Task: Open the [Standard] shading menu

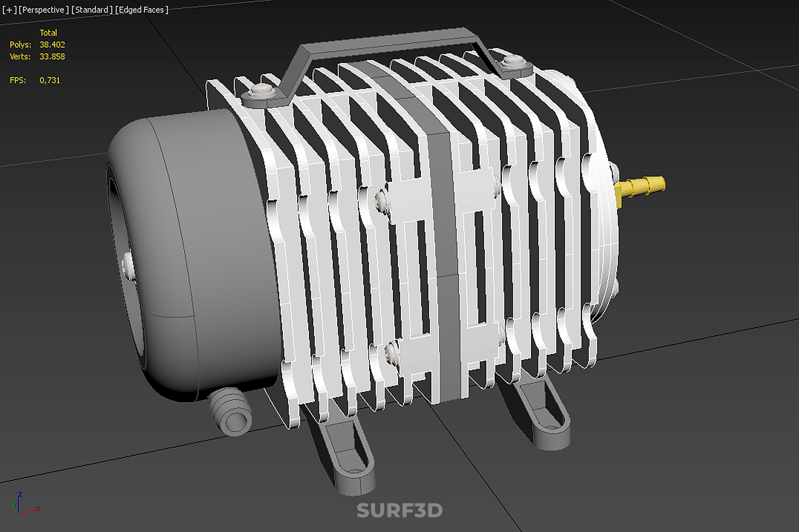Action: pyautogui.click(x=92, y=10)
